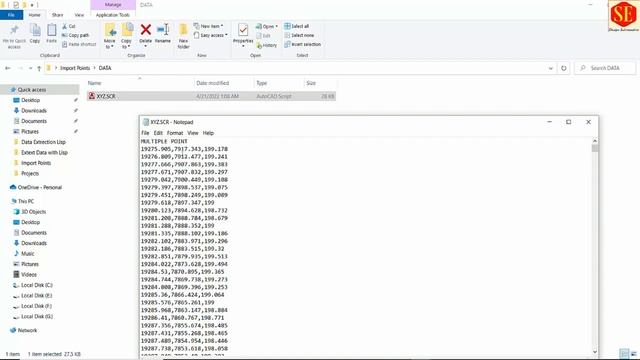The height and width of the screenshot is (360, 640).
Task: Select the XYZ.SCR file
Action: tap(211, 96)
